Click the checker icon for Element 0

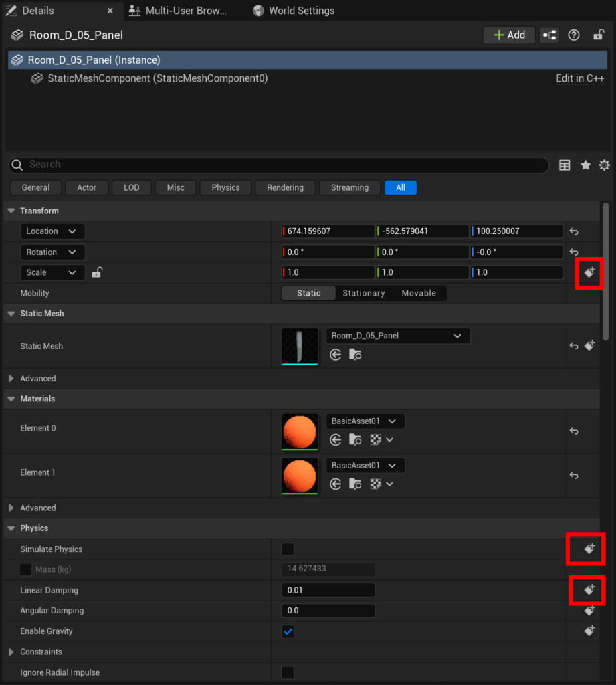pos(376,439)
